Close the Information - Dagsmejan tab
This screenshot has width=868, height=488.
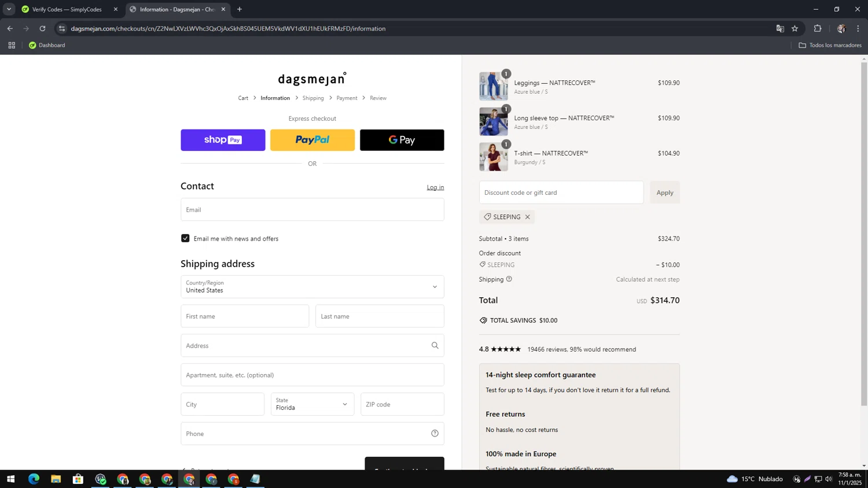223,9
